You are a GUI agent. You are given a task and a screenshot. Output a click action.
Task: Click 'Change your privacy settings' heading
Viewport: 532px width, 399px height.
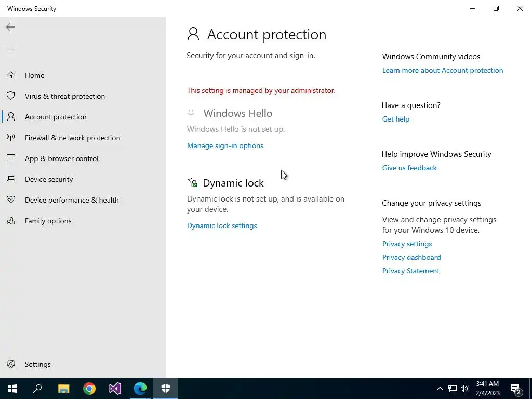click(431, 203)
